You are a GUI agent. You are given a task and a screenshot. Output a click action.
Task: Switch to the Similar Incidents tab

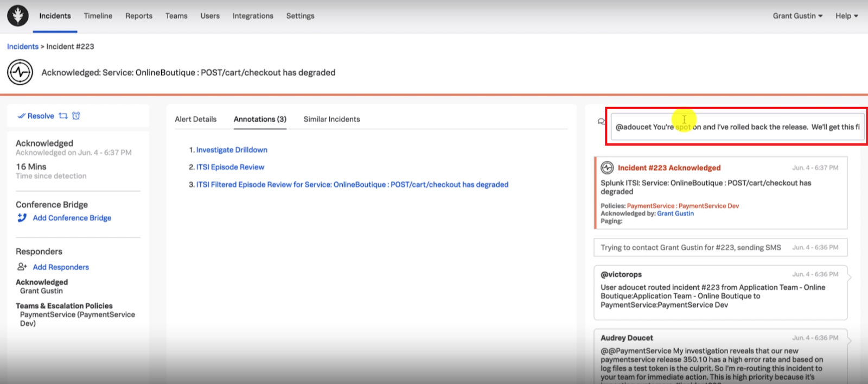point(331,119)
